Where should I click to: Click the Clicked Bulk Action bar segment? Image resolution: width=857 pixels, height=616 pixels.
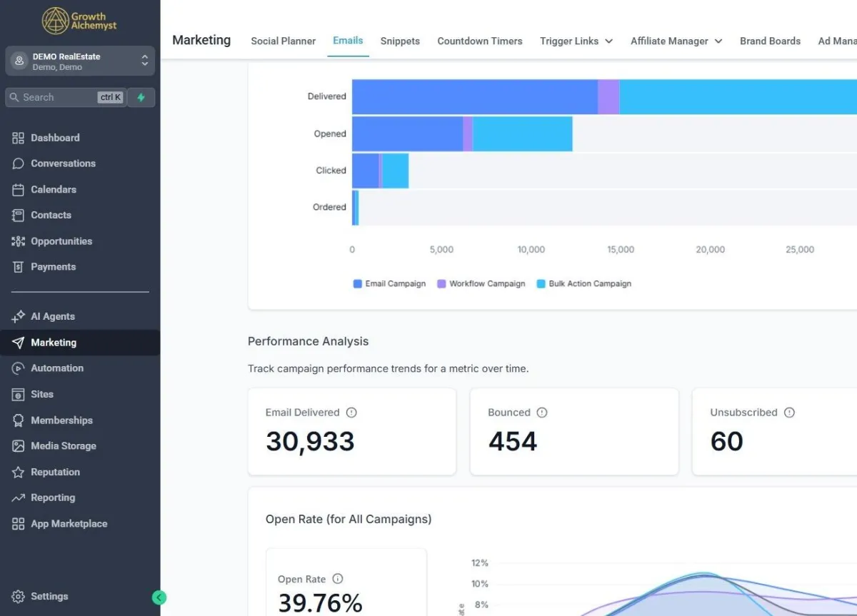click(396, 171)
